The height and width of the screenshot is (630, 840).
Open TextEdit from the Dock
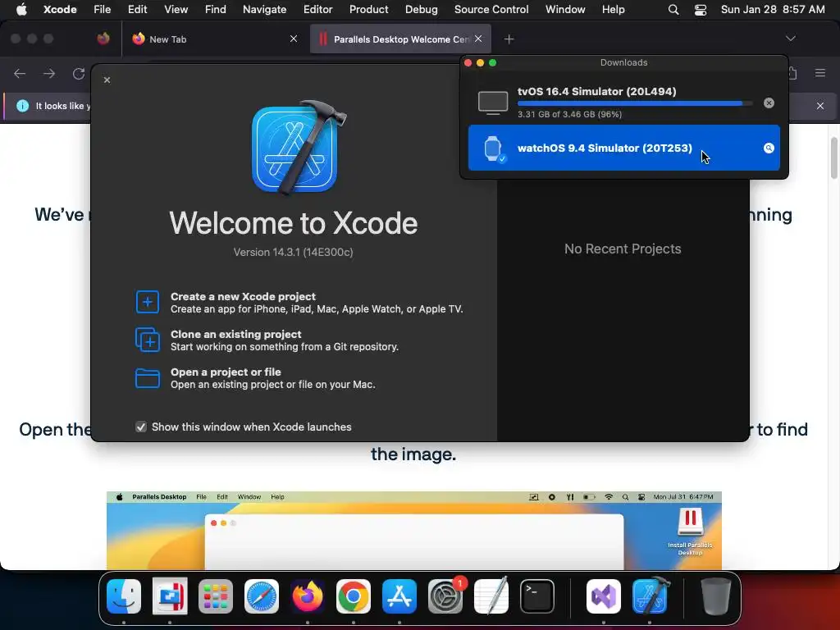coord(491,596)
